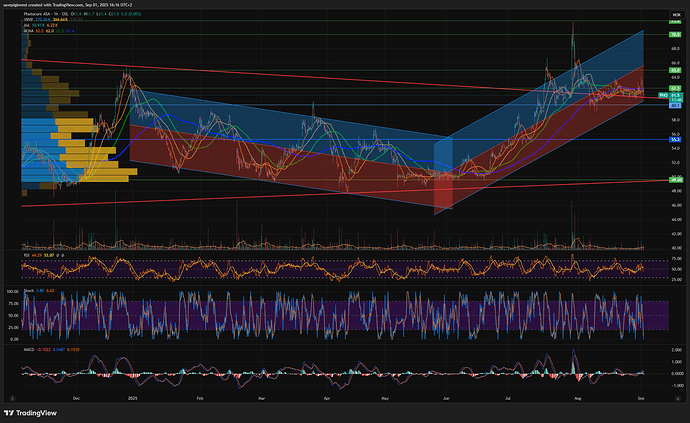The height and width of the screenshot is (423, 690).
Task: Click the PHO ticker price tag
Action: pos(663,95)
